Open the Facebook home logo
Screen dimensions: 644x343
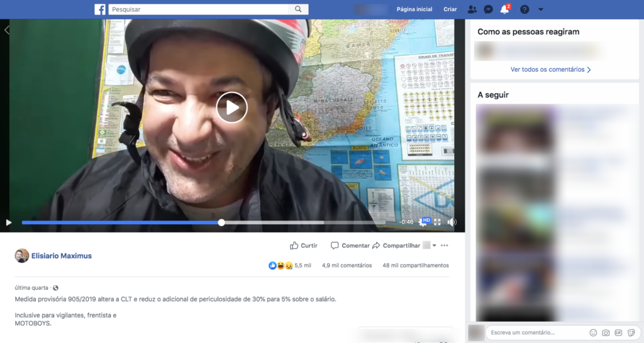pyautogui.click(x=100, y=9)
